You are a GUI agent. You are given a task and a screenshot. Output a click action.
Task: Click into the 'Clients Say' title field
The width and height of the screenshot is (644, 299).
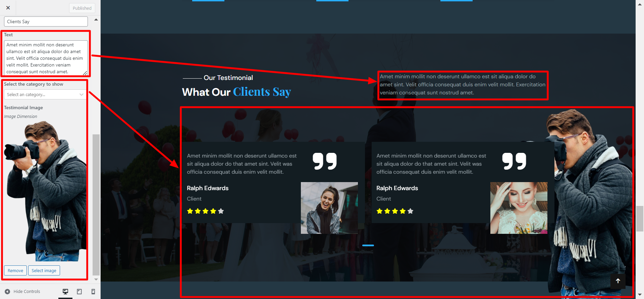46,22
